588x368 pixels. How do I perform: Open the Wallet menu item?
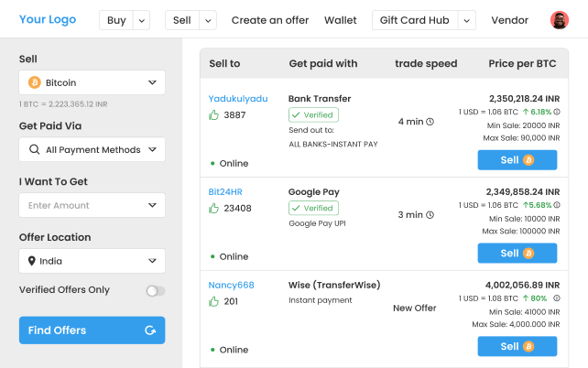point(340,20)
